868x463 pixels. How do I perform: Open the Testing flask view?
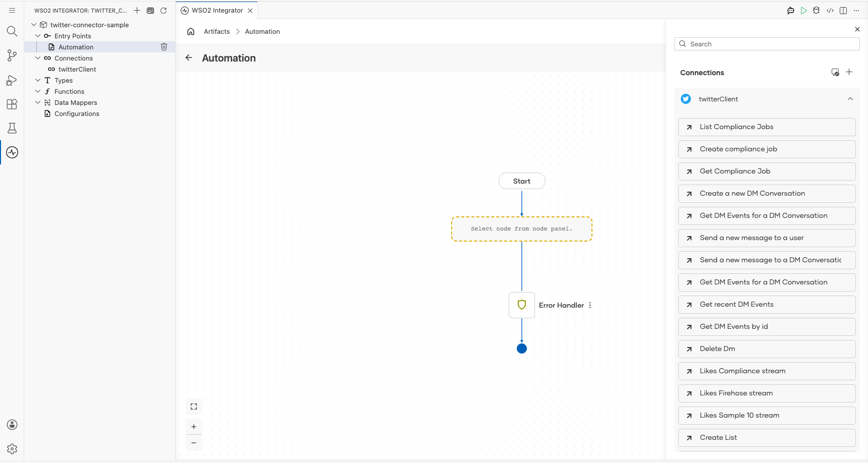pyautogui.click(x=12, y=128)
